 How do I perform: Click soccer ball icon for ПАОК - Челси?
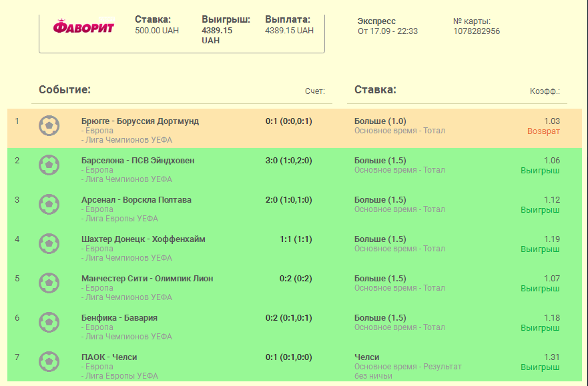[x=49, y=361]
